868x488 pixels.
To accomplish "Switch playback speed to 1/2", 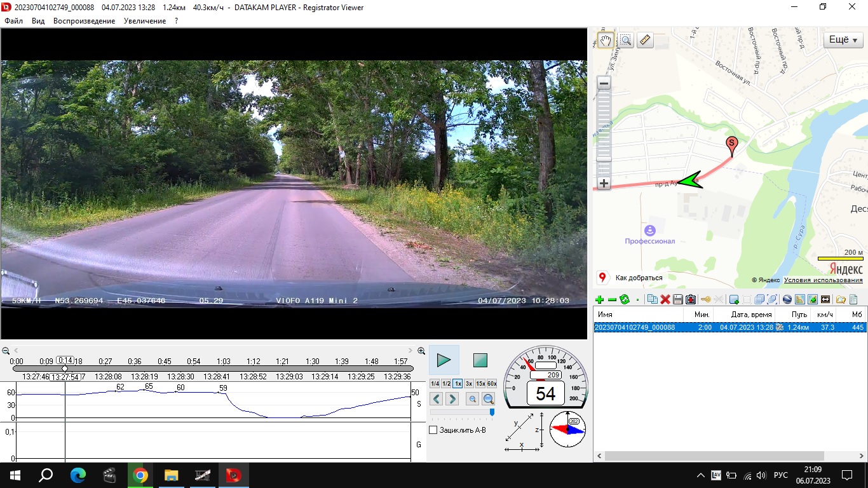I will click(x=447, y=384).
